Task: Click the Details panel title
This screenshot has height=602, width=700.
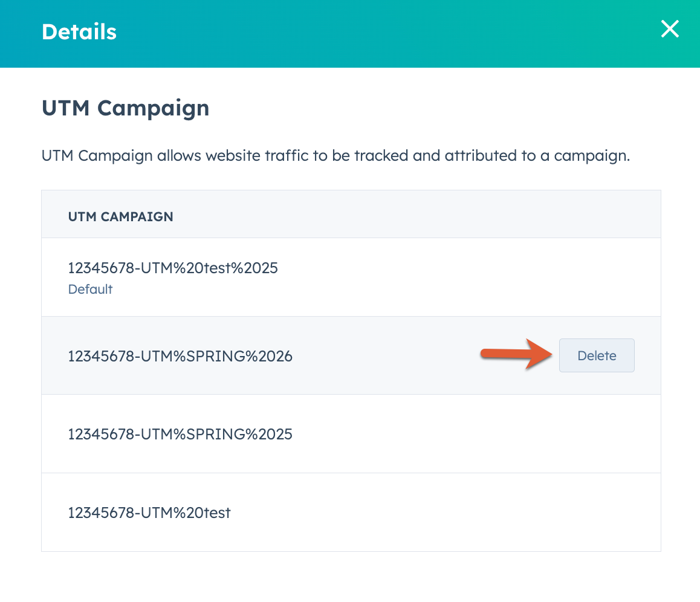Action: click(x=79, y=32)
